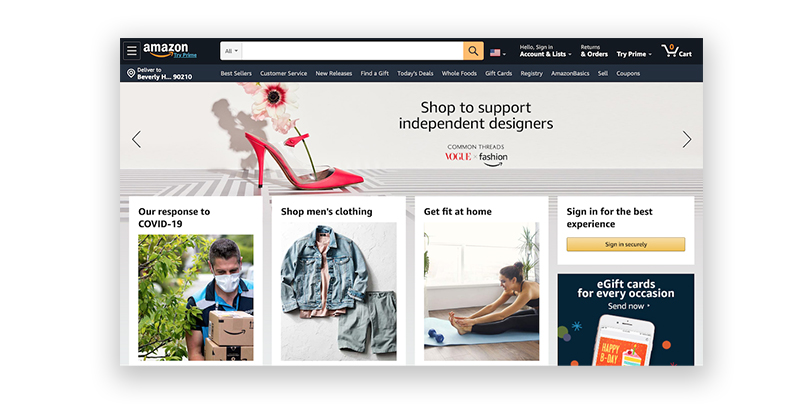This screenshot has width=800, height=404.
Task: Open the hamburger menu icon
Action: click(132, 51)
